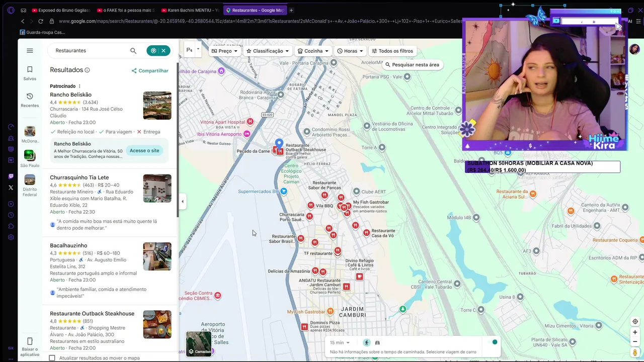This screenshot has width=644, height=362.
Task: Zoom in on the map
Action: pos(635,332)
